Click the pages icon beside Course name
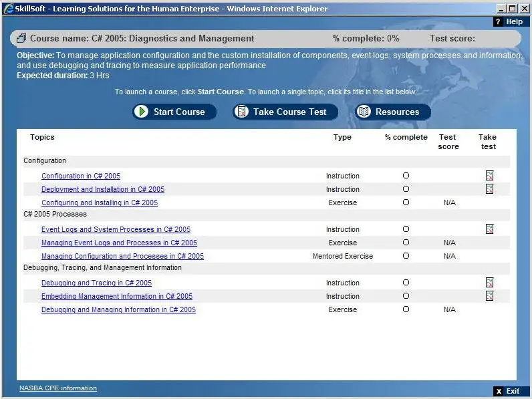Screen dimensions: 532x399 [x=21, y=38]
